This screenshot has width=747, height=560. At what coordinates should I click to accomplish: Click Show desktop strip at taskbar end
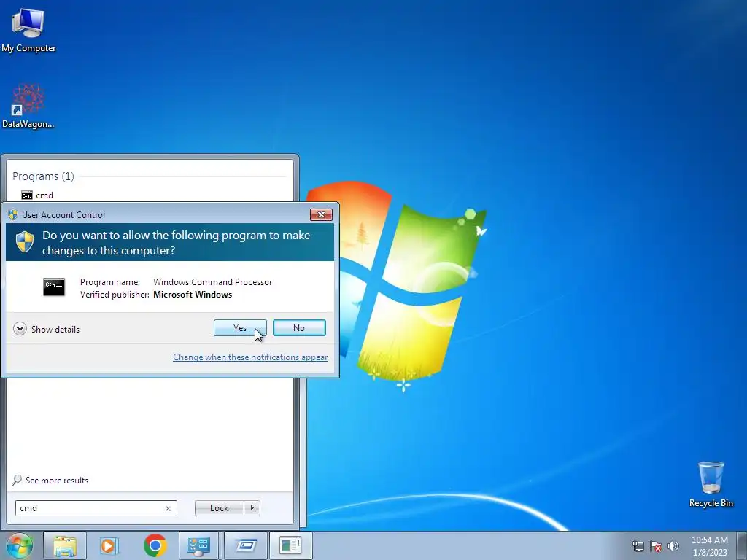(x=742, y=545)
